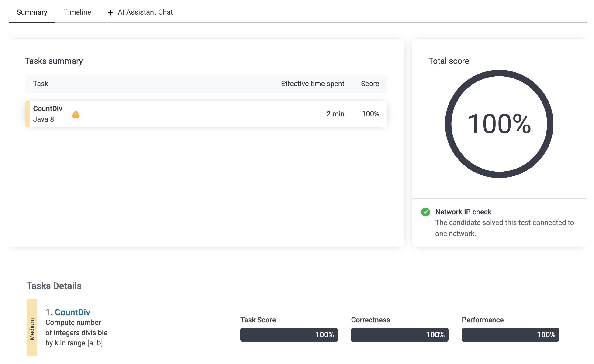Open the CountDiv task details link

[72, 312]
